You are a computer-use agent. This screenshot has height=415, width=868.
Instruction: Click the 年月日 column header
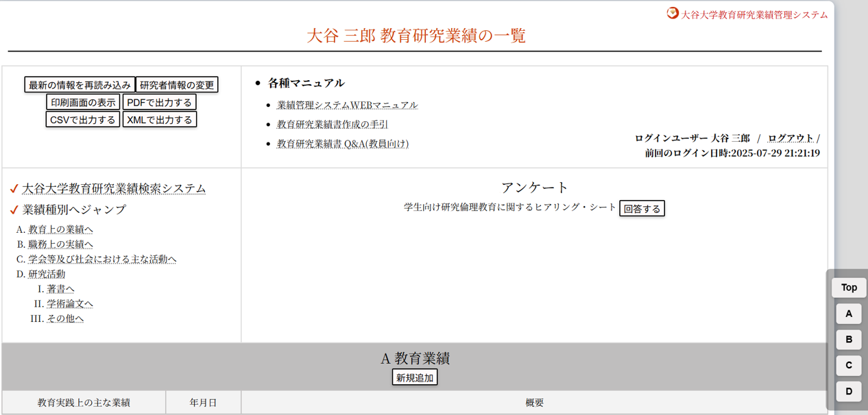tap(203, 403)
